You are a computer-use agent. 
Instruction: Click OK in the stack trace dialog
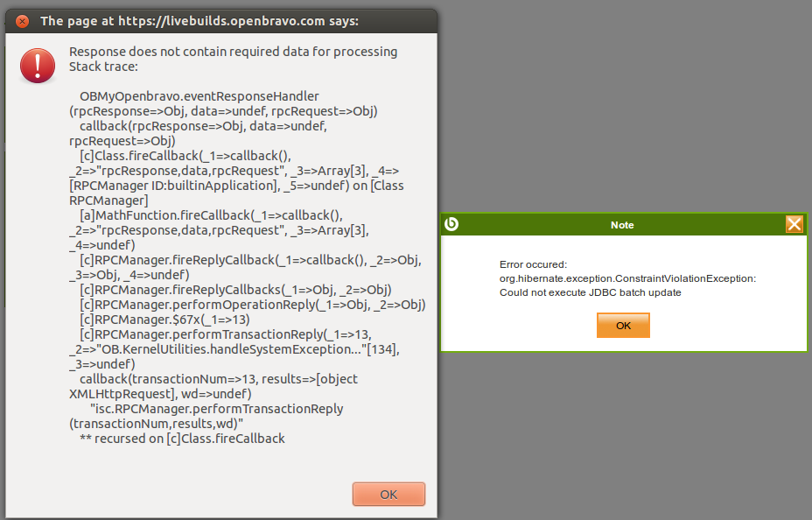(x=388, y=494)
